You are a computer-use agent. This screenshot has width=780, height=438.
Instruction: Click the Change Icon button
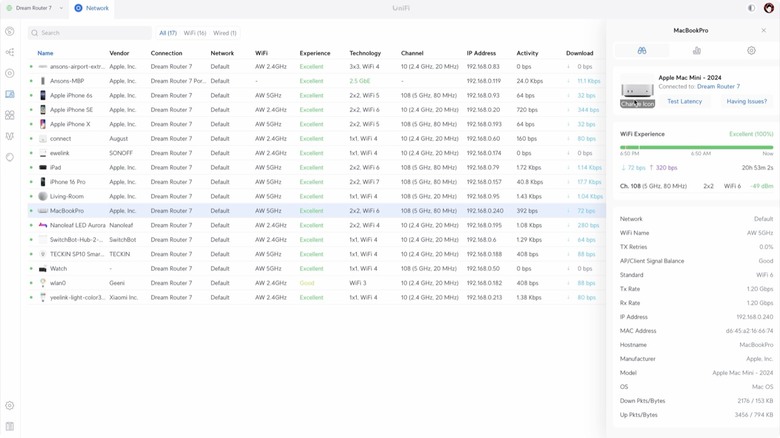pos(637,104)
